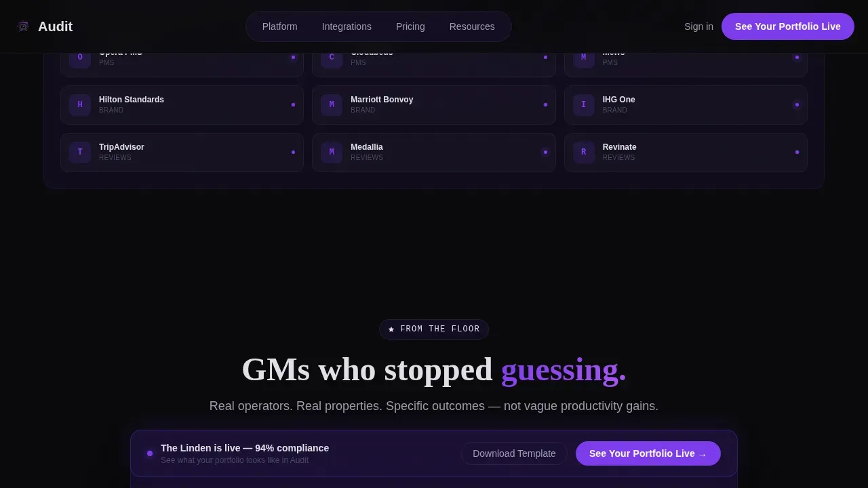
Task: Select the IHG One I icon
Action: pyautogui.click(x=584, y=105)
